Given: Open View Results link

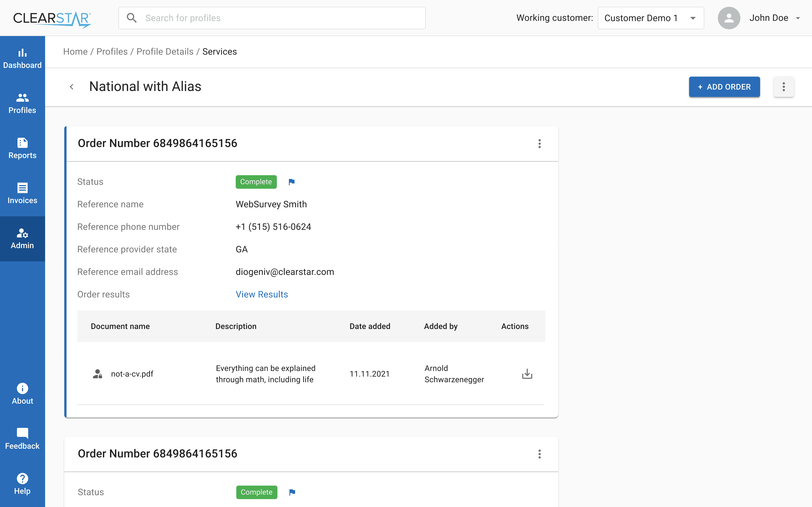Looking at the screenshot, I should pyautogui.click(x=262, y=294).
